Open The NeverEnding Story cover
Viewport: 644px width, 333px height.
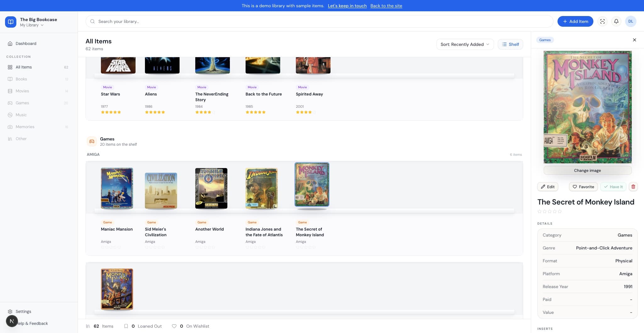coord(213,65)
